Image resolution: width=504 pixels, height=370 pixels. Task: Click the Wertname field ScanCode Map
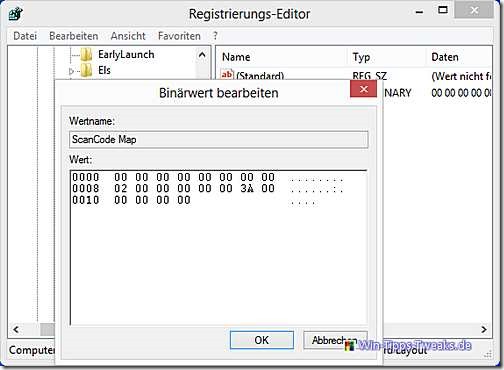(219, 139)
